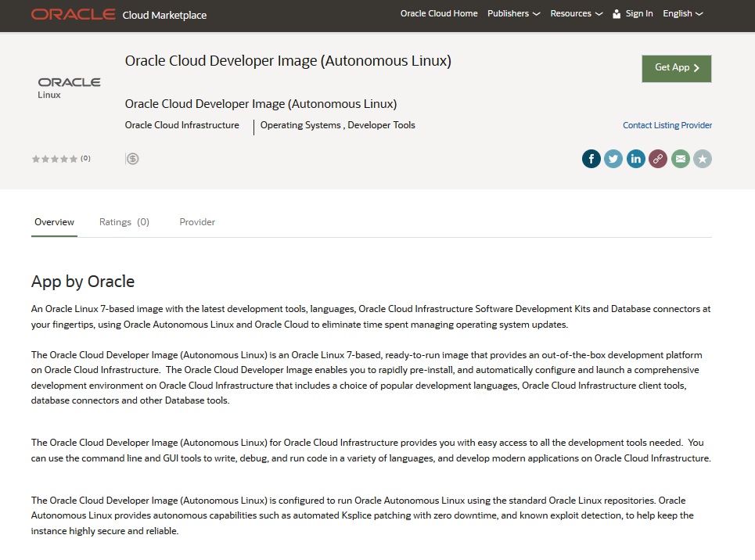
Task: Share the listing on LinkedIn
Action: [635, 158]
